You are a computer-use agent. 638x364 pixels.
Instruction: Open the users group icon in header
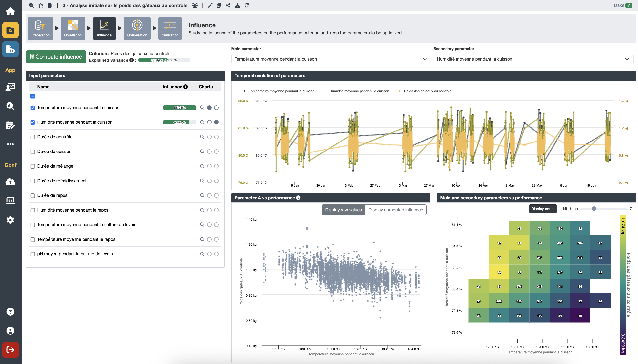point(195,5)
